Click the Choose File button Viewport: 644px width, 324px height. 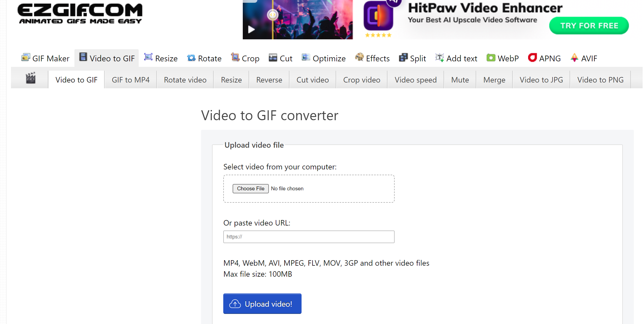[250, 188]
